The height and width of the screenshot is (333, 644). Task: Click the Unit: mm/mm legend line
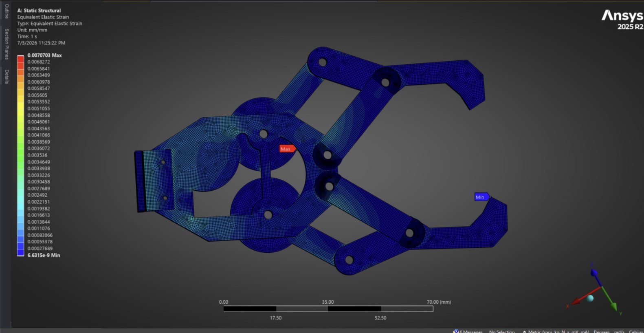(32, 30)
